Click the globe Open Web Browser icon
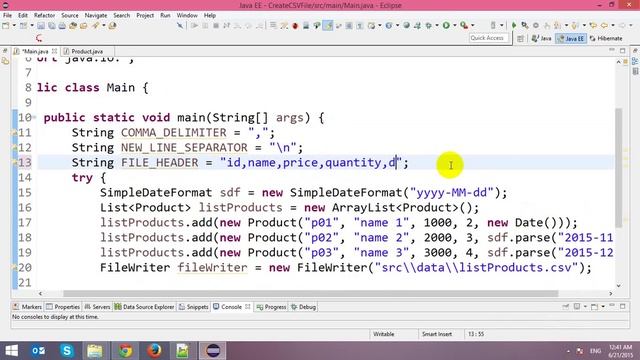Image resolution: width=640 pixels, height=360 pixels. click(407, 26)
